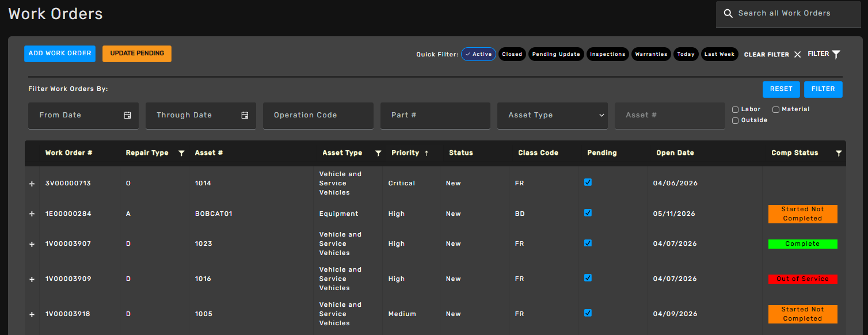868x335 pixels.
Task: Click the BOBCAT01 asset cell
Action: point(214,214)
